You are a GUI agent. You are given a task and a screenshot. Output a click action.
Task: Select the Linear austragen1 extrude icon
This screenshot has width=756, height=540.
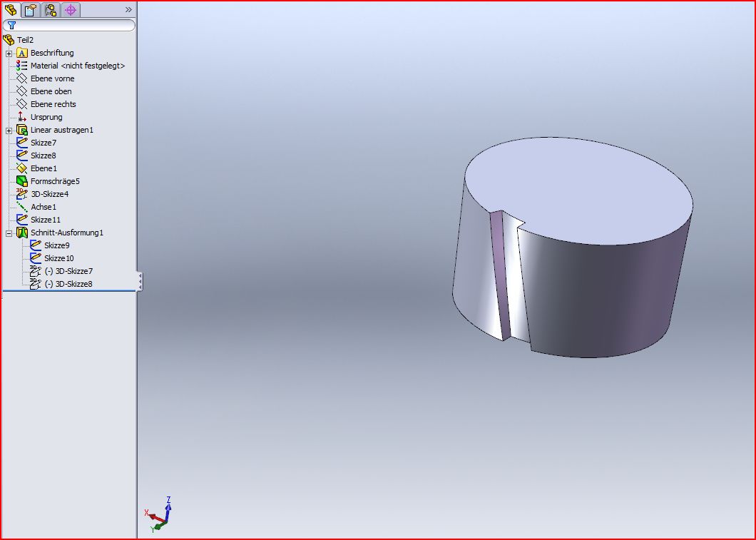pos(21,130)
